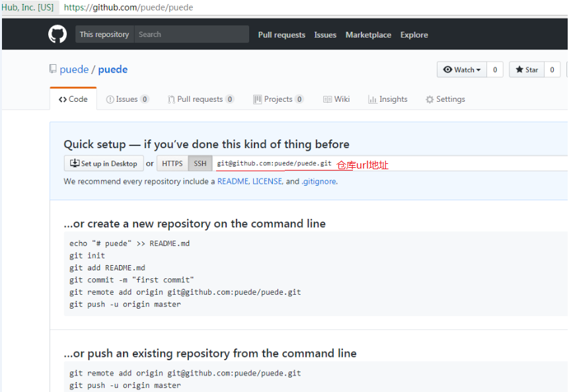Screen dimensions: 571x392
Task: Switch to the Projects tab
Action: [x=278, y=99]
